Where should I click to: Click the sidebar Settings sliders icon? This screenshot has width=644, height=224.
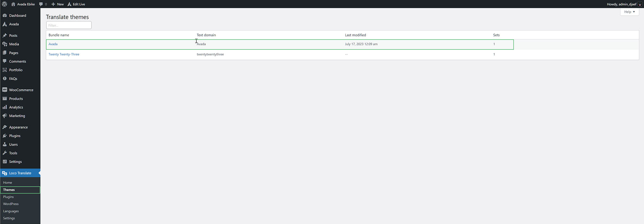coord(5,162)
